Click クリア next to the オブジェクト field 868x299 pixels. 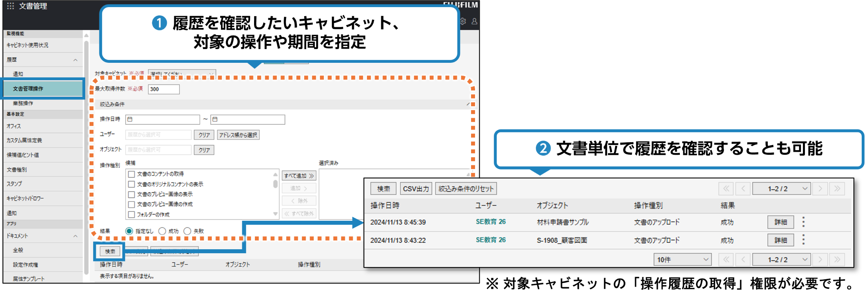click(204, 150)
